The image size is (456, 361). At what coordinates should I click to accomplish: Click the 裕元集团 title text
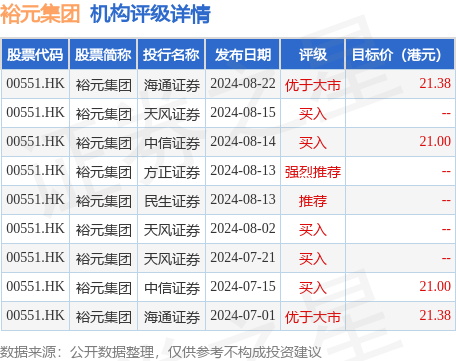pyautogui.click(x=40, y=15)
